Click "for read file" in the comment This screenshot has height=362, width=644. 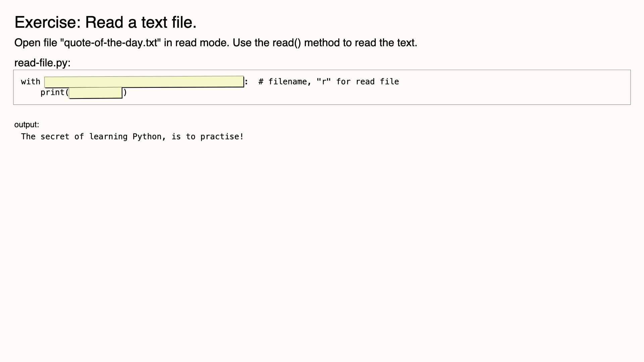[368, 81]
